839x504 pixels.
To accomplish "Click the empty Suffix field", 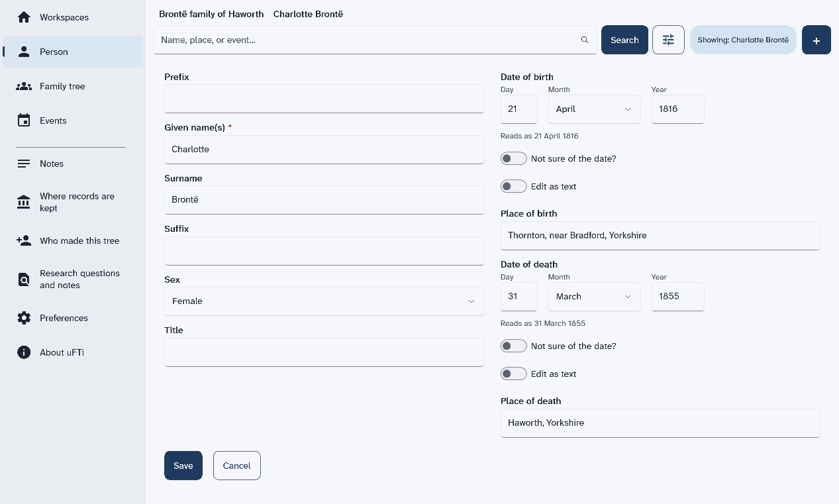I will 324,251.
